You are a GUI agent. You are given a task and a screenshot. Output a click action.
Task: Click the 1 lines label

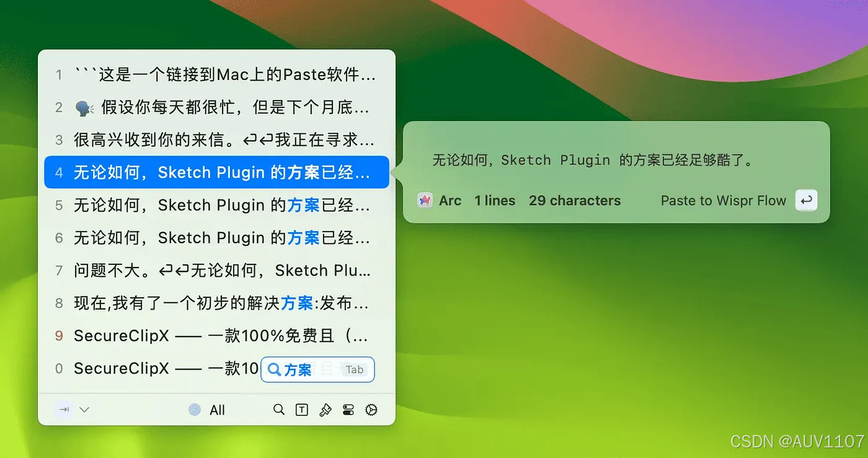coord(495,200)
